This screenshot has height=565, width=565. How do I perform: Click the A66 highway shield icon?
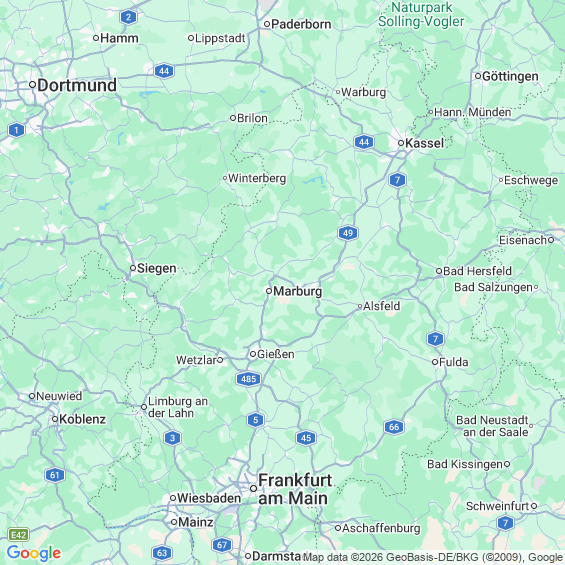394,427
